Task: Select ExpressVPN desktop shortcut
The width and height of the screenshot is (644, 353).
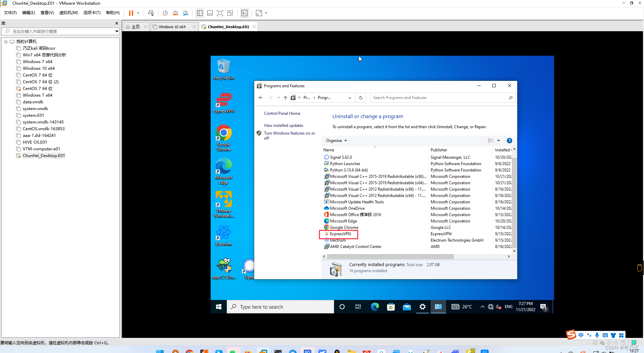Action: [x=224, y=103]
